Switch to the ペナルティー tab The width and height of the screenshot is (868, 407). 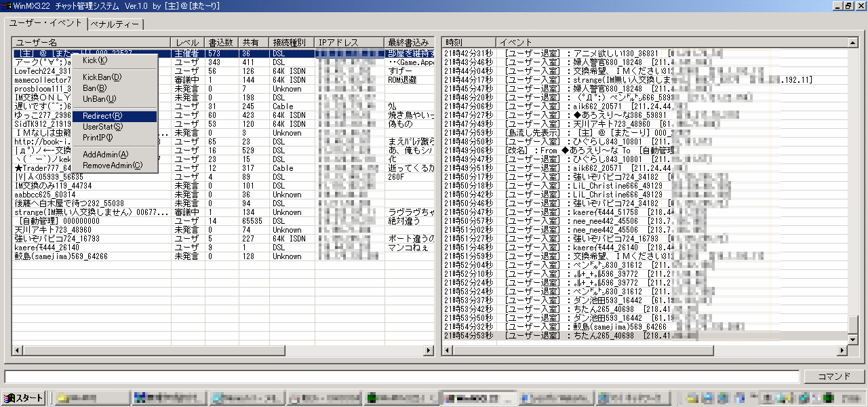pos(115,25)
